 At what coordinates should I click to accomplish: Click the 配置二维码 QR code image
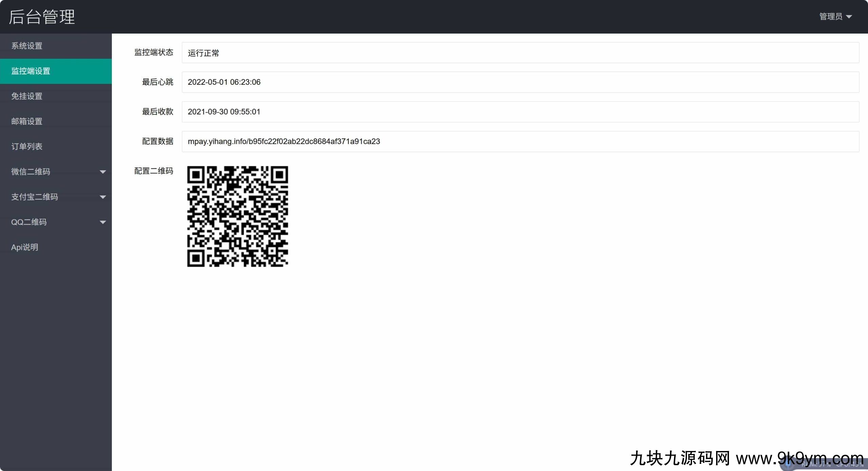tap(238, 216)
